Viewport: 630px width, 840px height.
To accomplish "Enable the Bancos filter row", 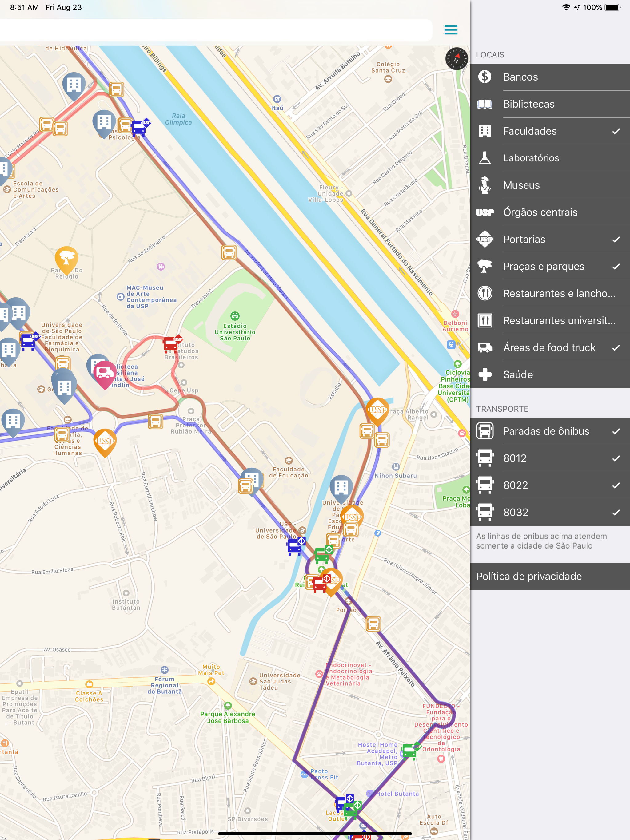I will coord(550,77).
